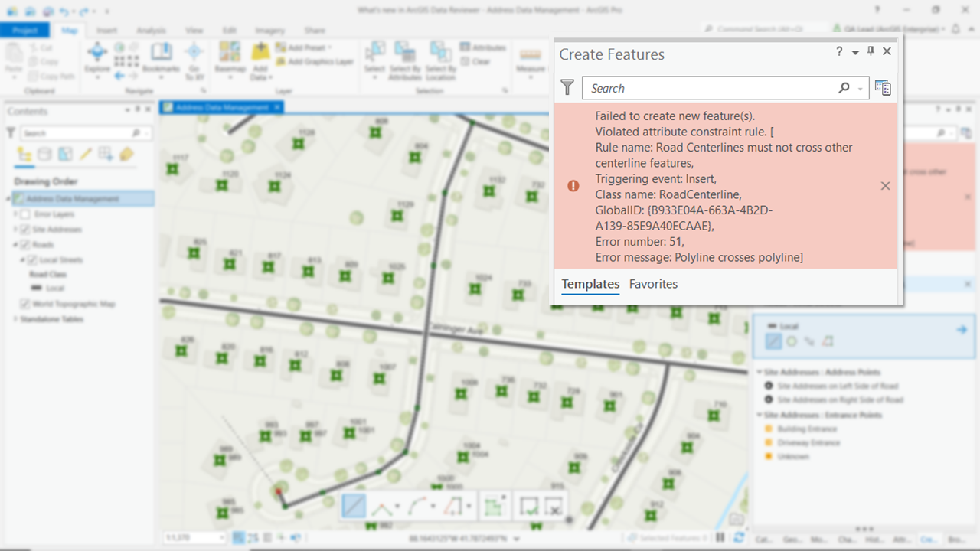The width and height of the screenshot is (980, 551).
Task: Switch to the Favorites tab
Action: 653,284
